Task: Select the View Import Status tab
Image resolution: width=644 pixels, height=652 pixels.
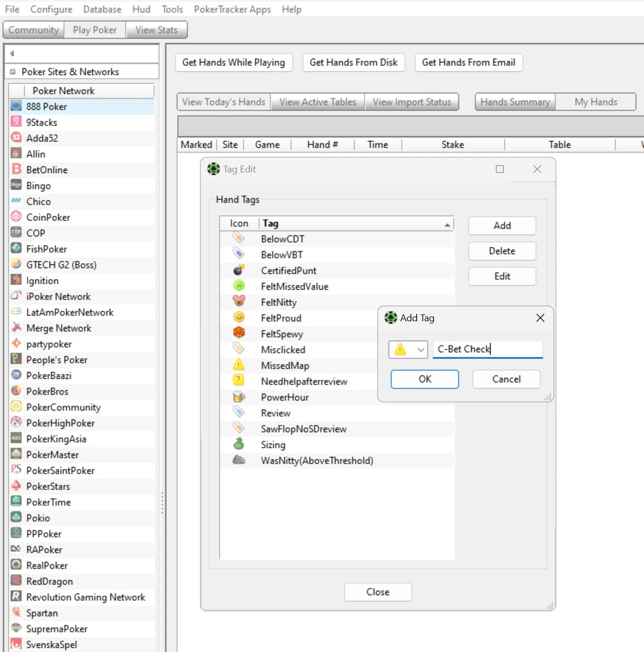Action: (412, 102)
